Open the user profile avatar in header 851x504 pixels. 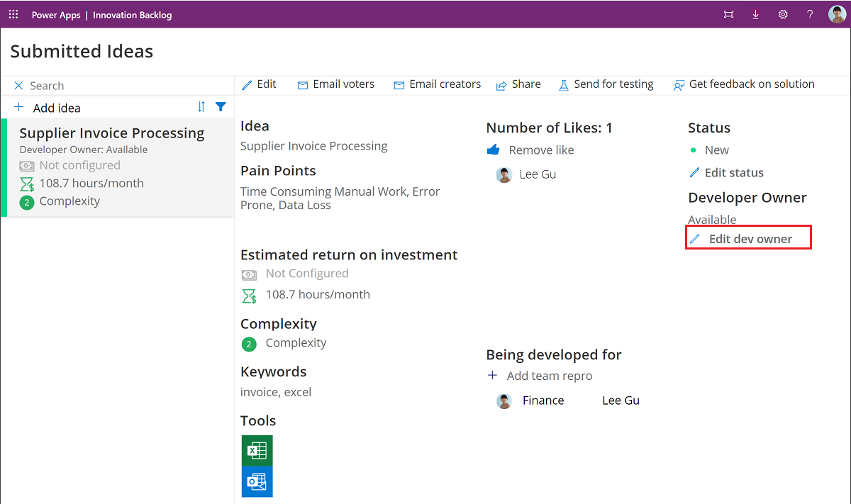(x=837, y=14)
